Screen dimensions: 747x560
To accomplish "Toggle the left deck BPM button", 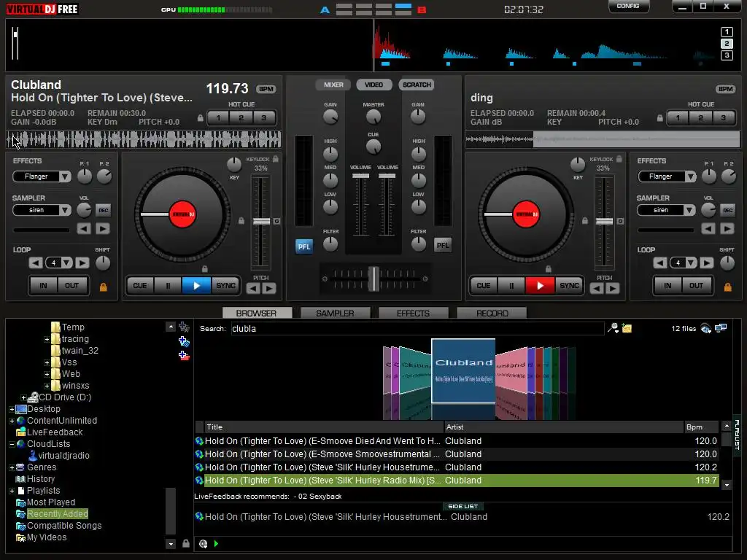I will [x=266, y=89].
